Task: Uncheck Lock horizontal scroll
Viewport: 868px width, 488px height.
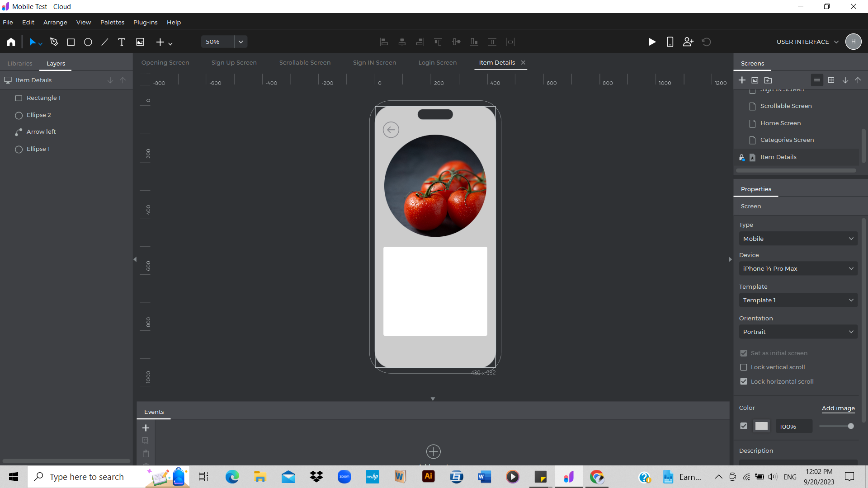Action: (744, 381)
